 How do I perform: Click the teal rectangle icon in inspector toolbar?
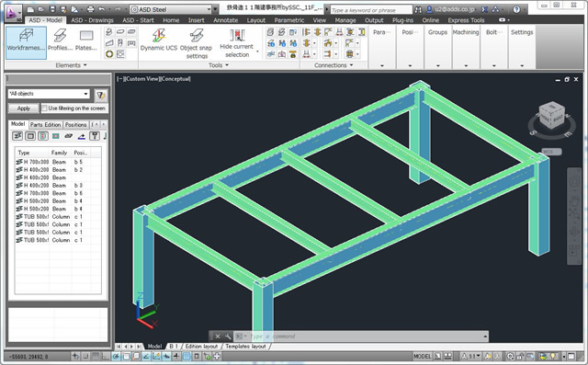click(56, 136)
